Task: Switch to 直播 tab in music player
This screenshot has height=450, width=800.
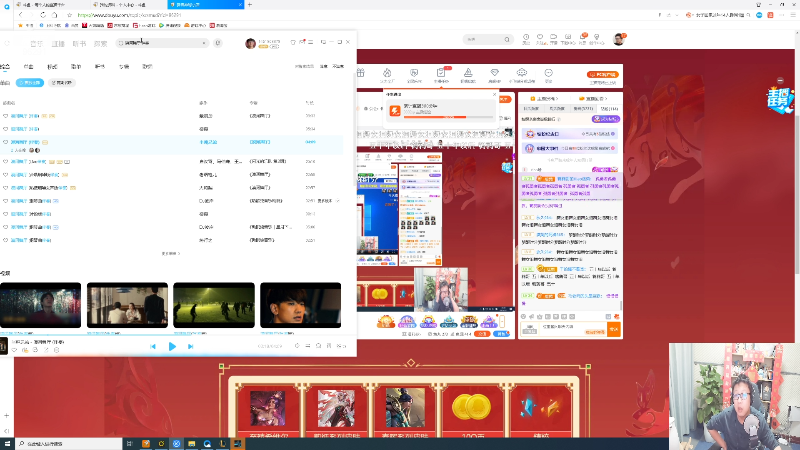Action: coord(58,44)
